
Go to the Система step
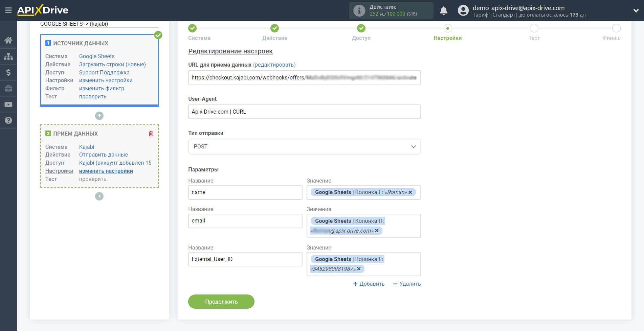pyautogui.click(x=192, y=28)
